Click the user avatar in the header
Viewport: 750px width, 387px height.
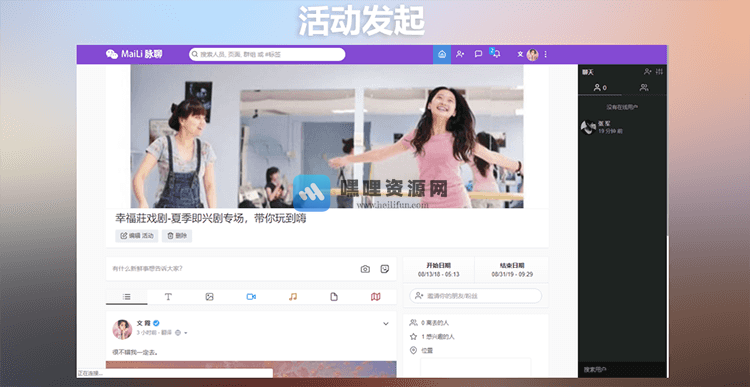coord(532,55)
